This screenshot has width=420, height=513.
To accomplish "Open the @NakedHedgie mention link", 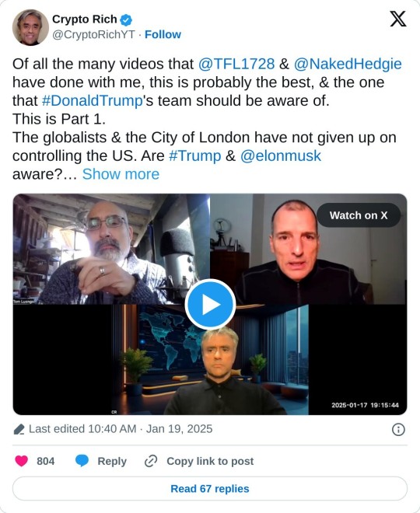I will click(348, 64).
